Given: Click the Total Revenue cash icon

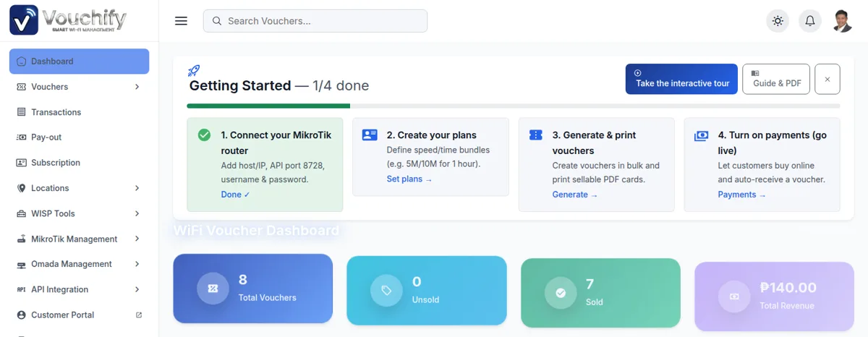Looking at the screenshot, I should click(734, 297).
